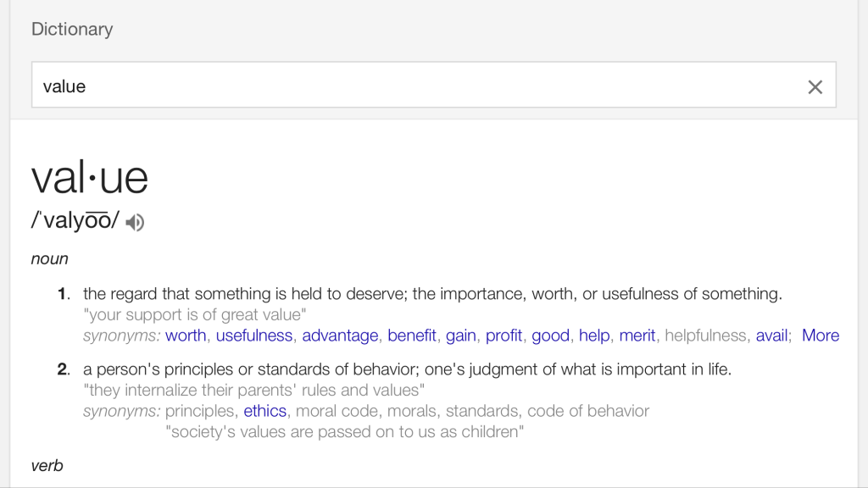Click the dictionary search input field
The image size is (868, 488).
415,86
